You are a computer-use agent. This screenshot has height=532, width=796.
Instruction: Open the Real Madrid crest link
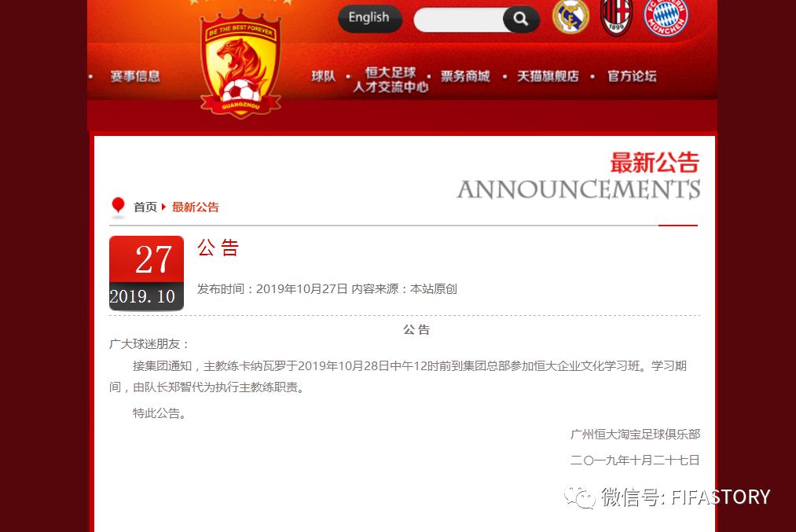click(x=570, y=17)
